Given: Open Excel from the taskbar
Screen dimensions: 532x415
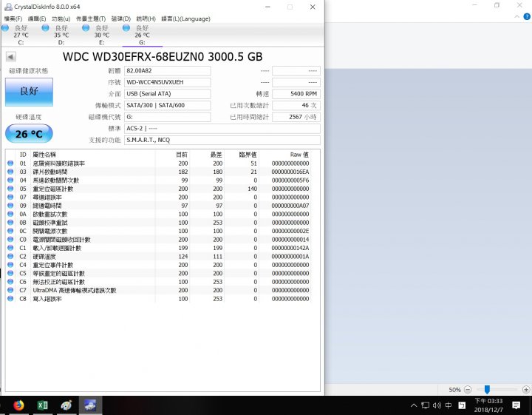Looking at the screenshot, I should 42,405.
